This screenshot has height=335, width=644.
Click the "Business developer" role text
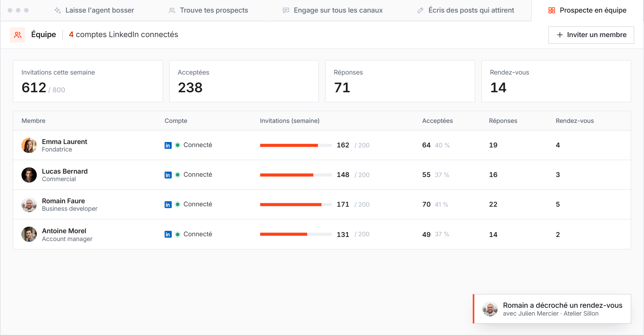(x=70, y=209)
